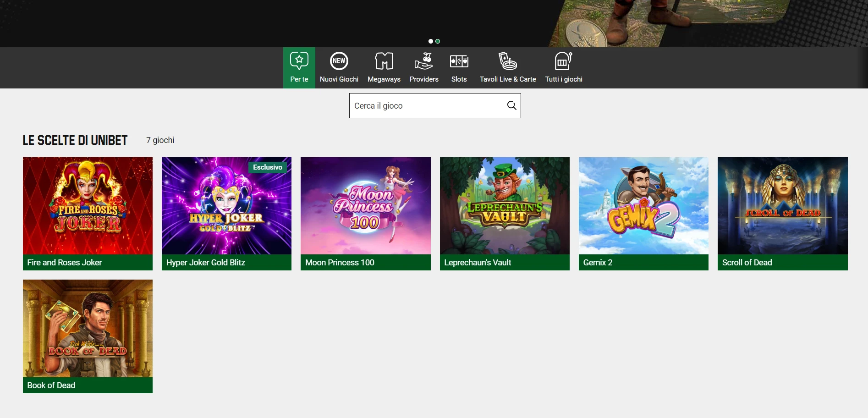Screen dimensions: 868x418
Task: Click the Hyper Joker Gold Blitz title
Action: [x=206, y=263]
